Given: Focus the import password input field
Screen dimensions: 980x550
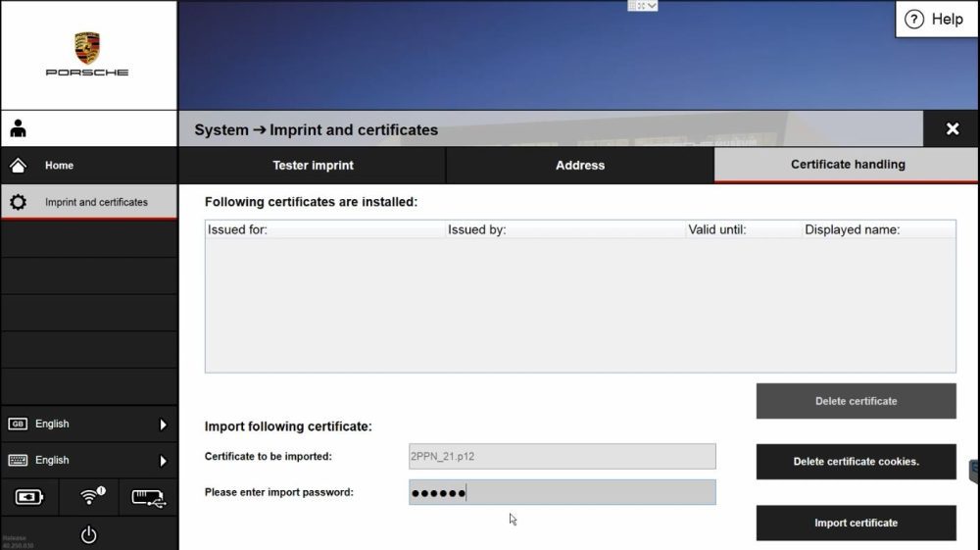Looking at the screenshot, I should [x=562, y=492].
